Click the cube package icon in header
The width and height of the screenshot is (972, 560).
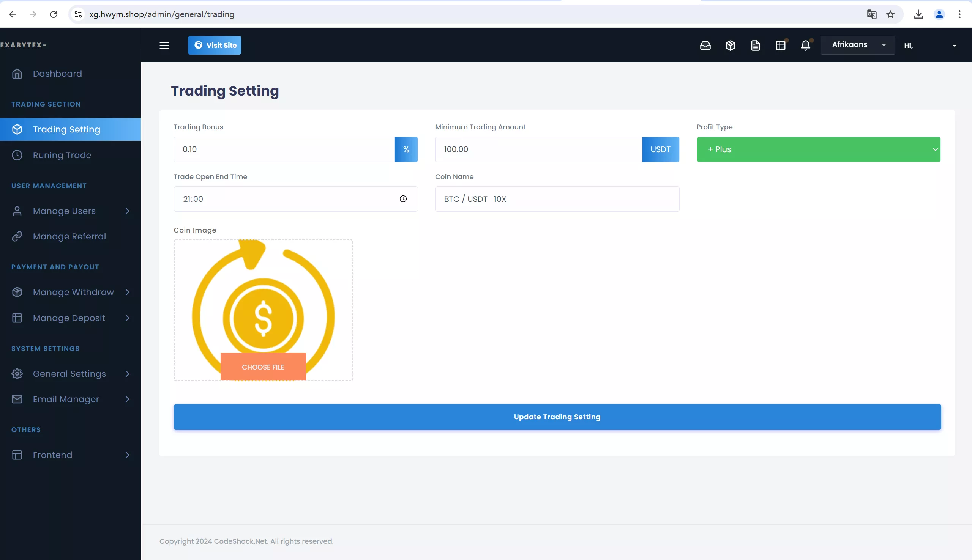pos(730,46)
